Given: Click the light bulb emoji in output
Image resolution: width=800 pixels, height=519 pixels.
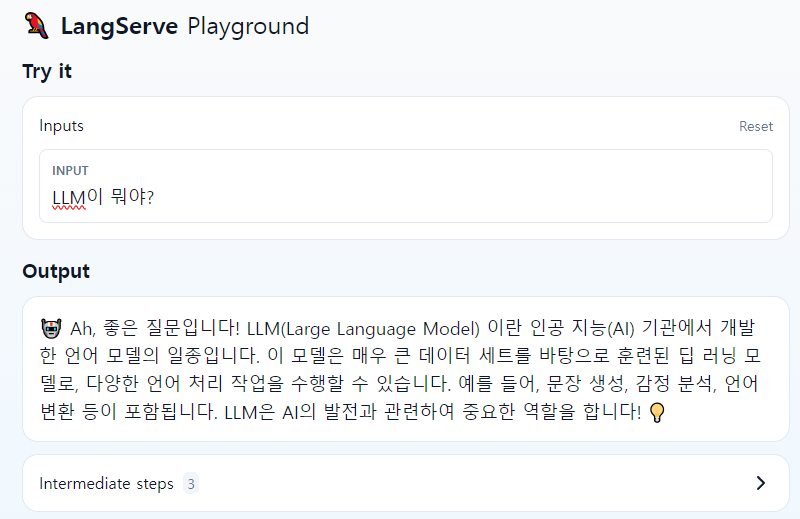Looking at the screenshot, I should point(657,412).
